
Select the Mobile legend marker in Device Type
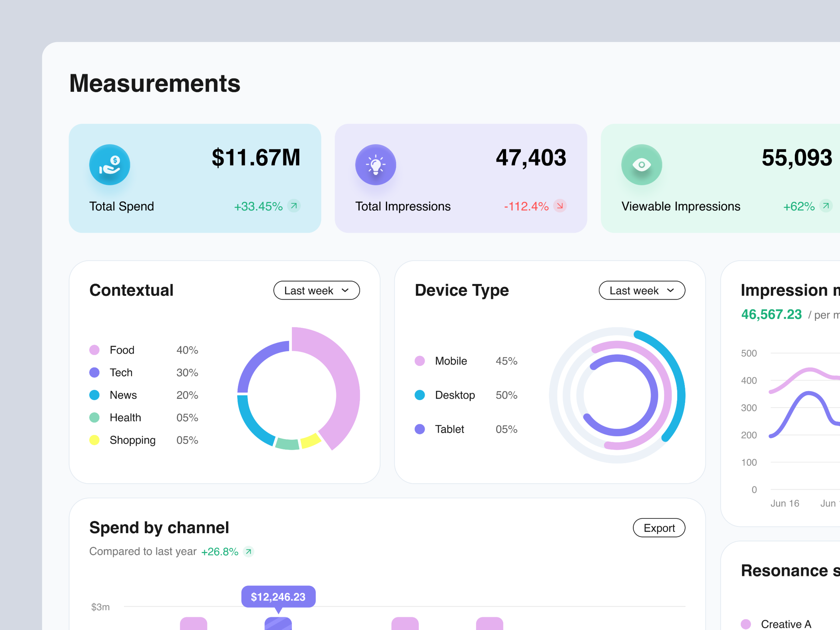[420, 361]
